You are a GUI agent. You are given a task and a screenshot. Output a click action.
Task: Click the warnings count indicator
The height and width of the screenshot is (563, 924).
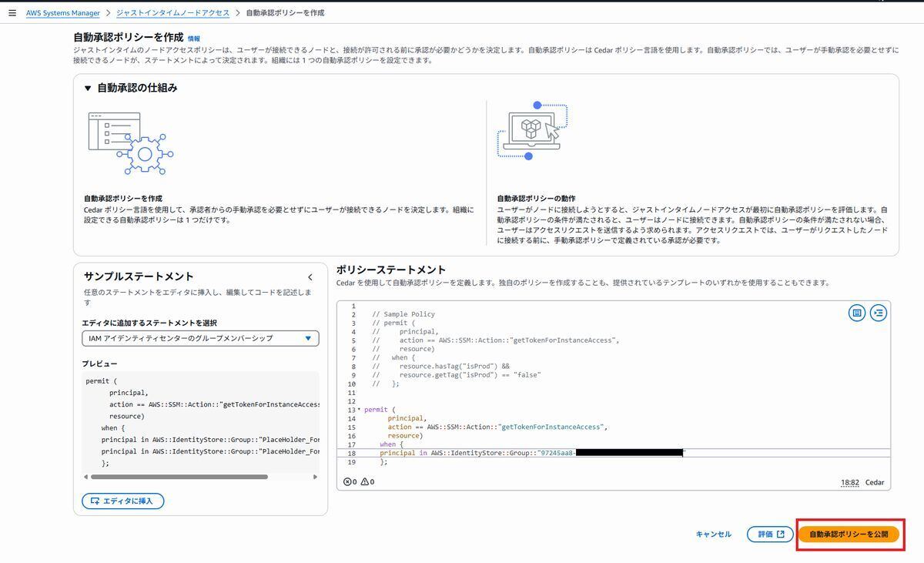click(367, 482)
